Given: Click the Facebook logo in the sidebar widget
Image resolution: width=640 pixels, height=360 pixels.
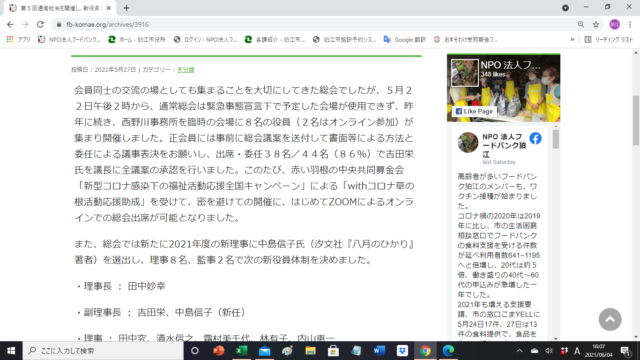Looking at the screenshot, I should click(x=536, y=138).
